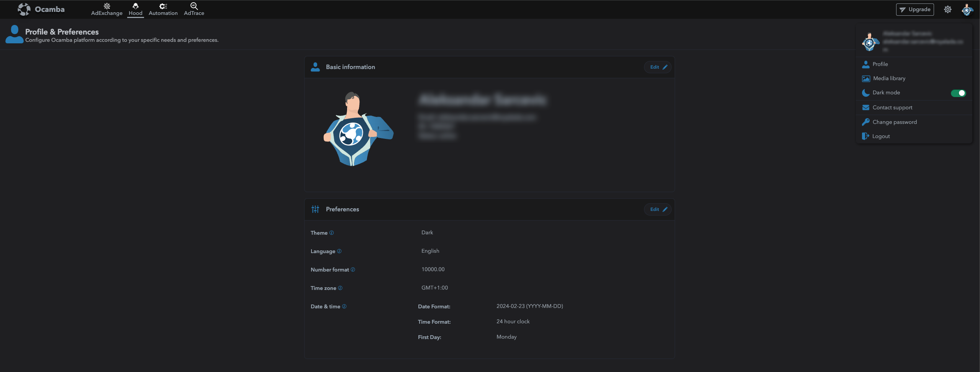Click the Ocamba logo icon
This screenshot has height=372, width=980.
[24, 9]
